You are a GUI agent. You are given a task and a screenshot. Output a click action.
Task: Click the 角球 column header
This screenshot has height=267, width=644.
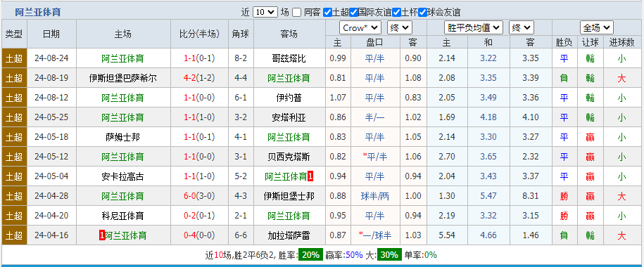(x=241, y=34)
